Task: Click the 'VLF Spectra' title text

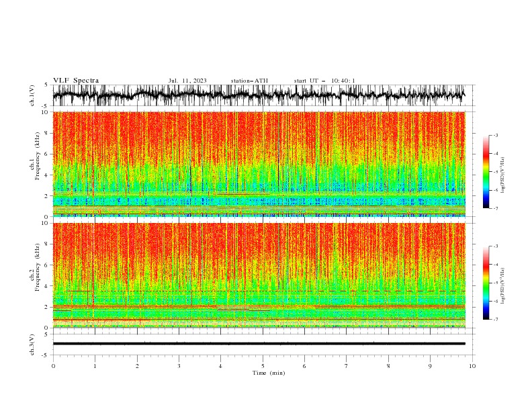Action: pos(76,81)
